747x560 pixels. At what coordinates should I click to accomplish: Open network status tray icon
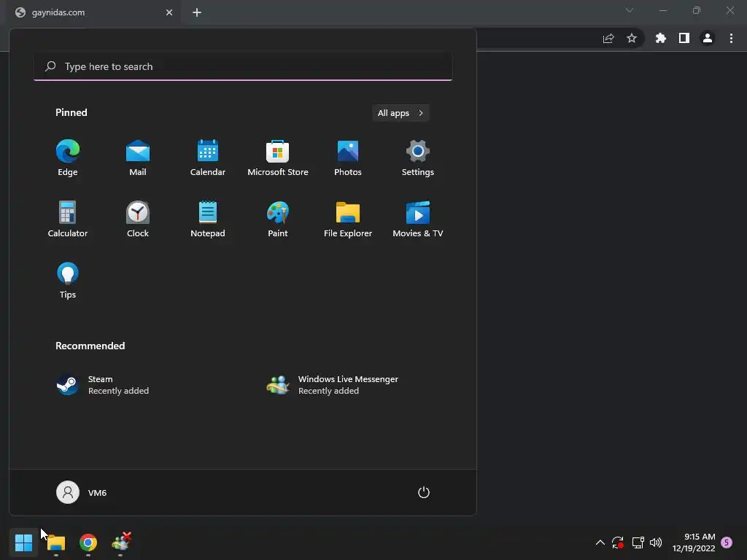point(638,542)
